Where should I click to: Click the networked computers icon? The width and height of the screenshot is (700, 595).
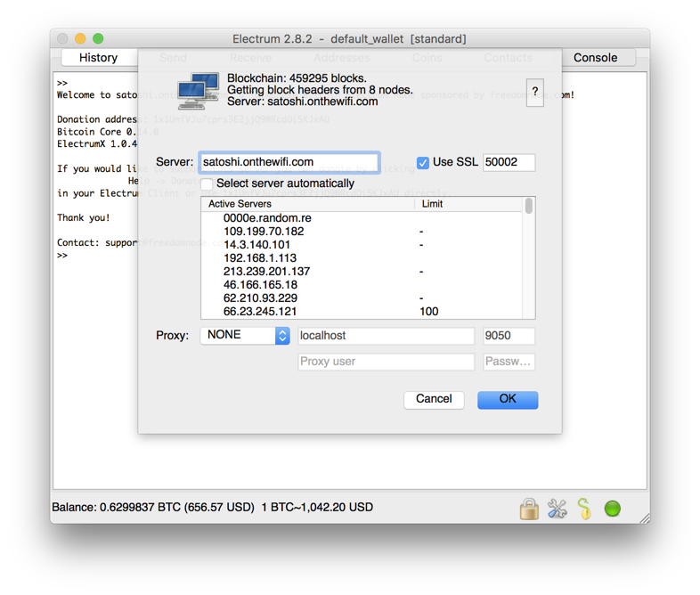pos(199,91)
